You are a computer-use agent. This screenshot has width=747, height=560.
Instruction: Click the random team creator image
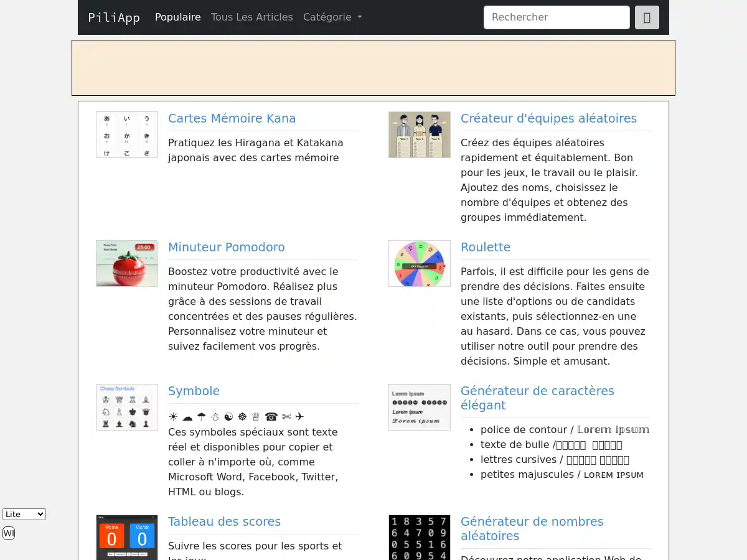coord(419,134)
